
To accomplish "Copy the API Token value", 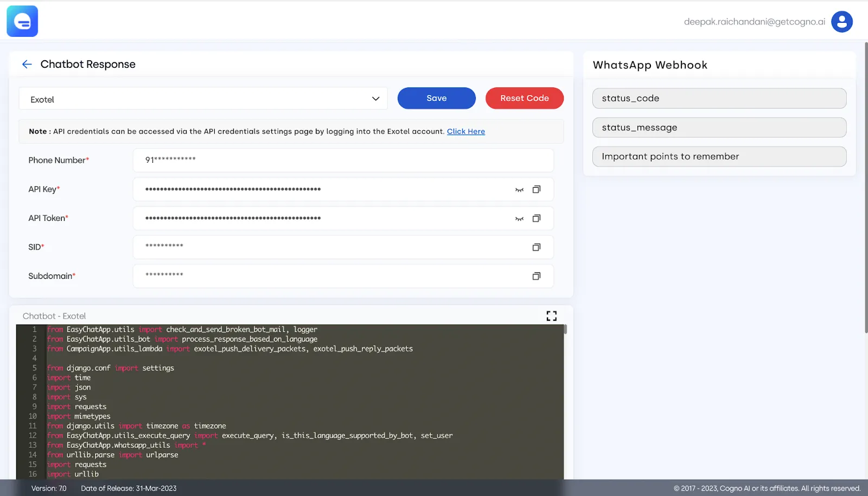I will click(536, 218).
